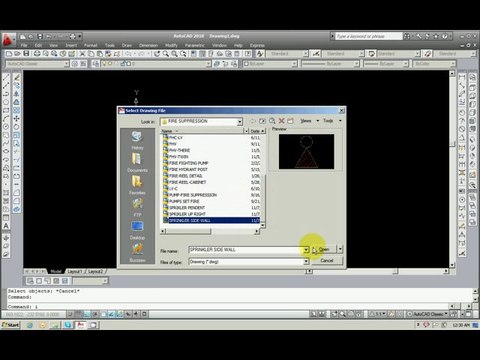The height and width of the screenshot is (360, 480).
Task: Toggle Ortho Mode in AutoCAD status bar
Action: click(x=87, y=314)
